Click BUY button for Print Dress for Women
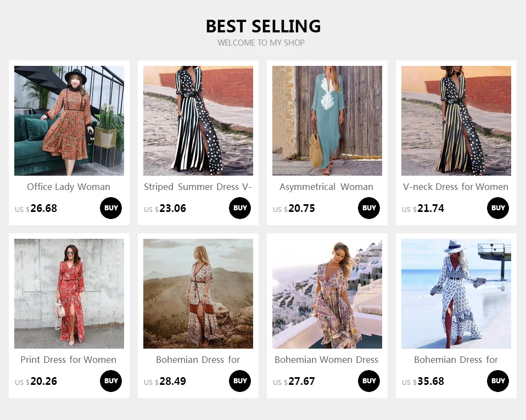 click(x=111, y=381)
